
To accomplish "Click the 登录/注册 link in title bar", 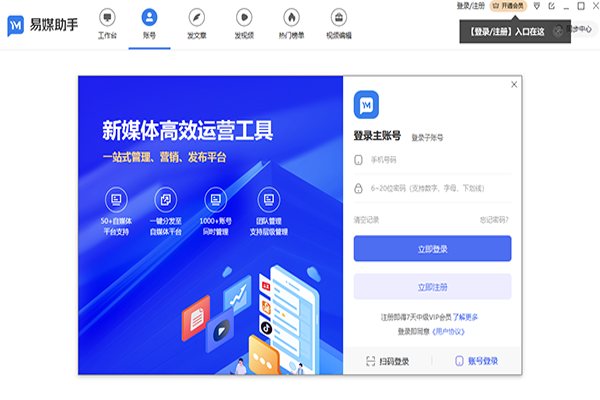I will 471,6.
